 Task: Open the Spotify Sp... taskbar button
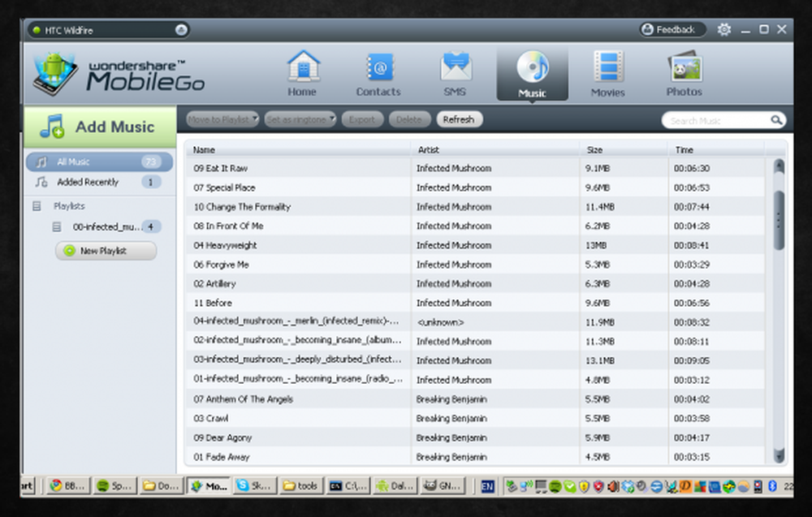pyautogui.click(x=114, y=486)
